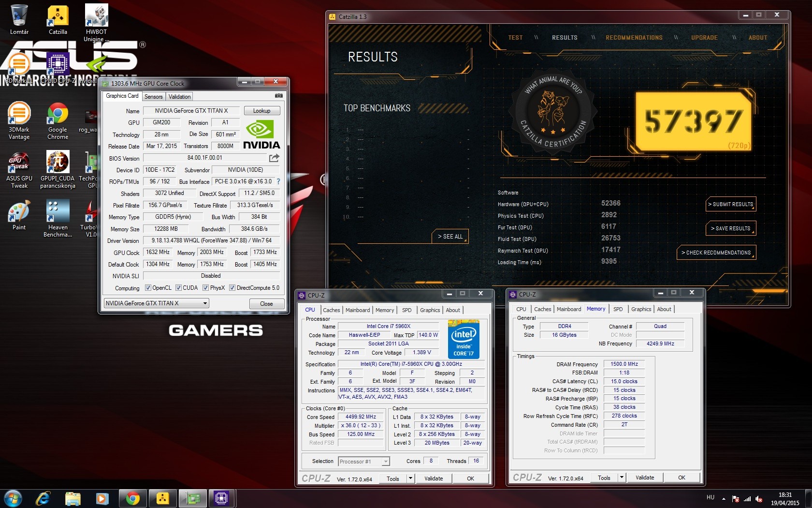This screenshot has height=508, width=812.
Task: Click the BIOS Version field 84.00.1F.00.01
Action: click(205, 158)
